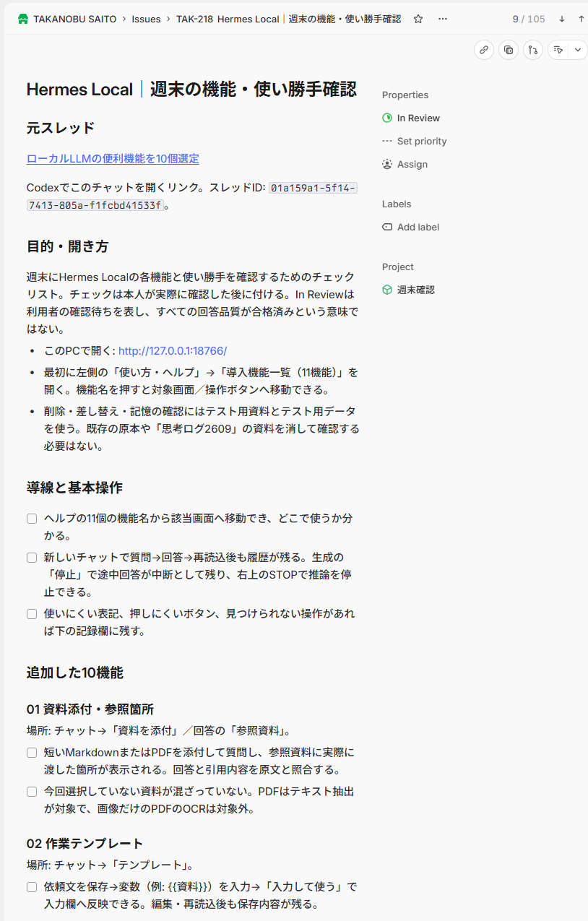Copy issue URL with link icon
The width and height of the screenshot is (588, 921).
coord(484,50)
